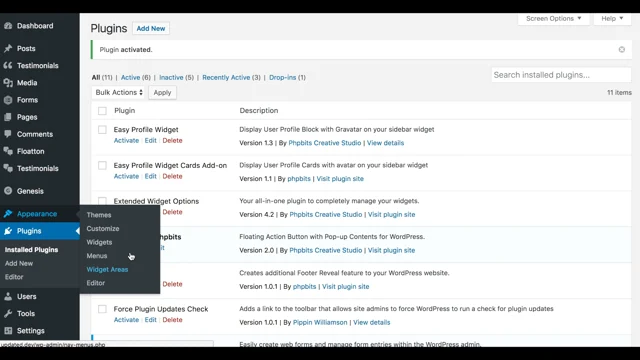Click the Media icon in sidebar
This screenshot has height=360, width=640.
click(x=8, y=83)
